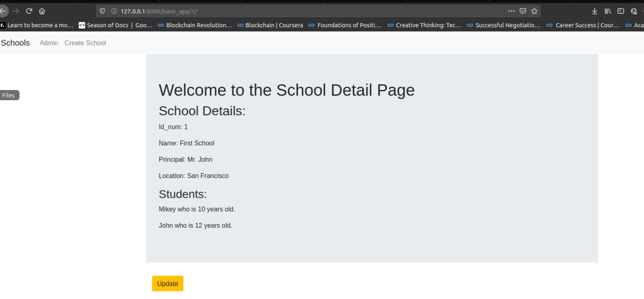The width and height of the screenshot is (644, 299).
Task: Click the Schools navbar brand
Action: coord(15,43)
